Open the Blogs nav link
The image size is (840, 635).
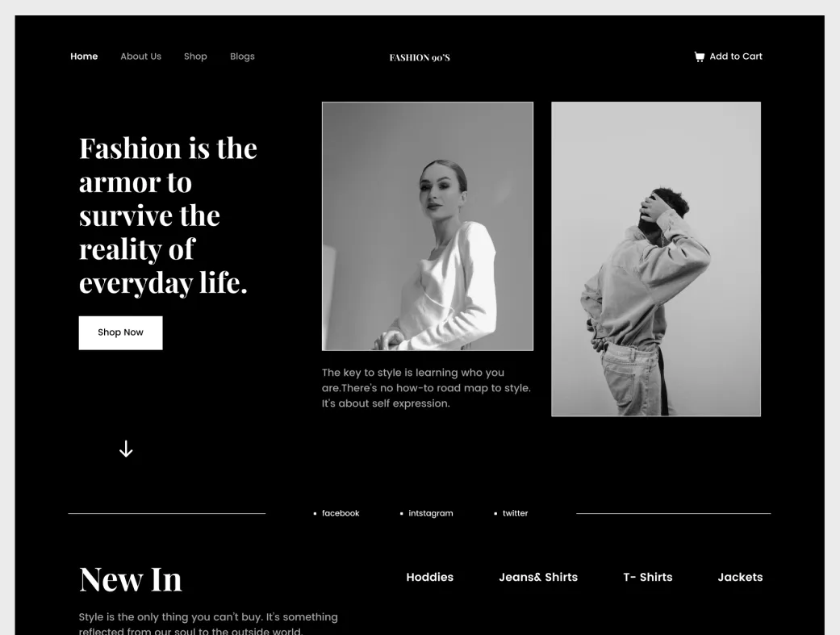[x=242, y=56]
